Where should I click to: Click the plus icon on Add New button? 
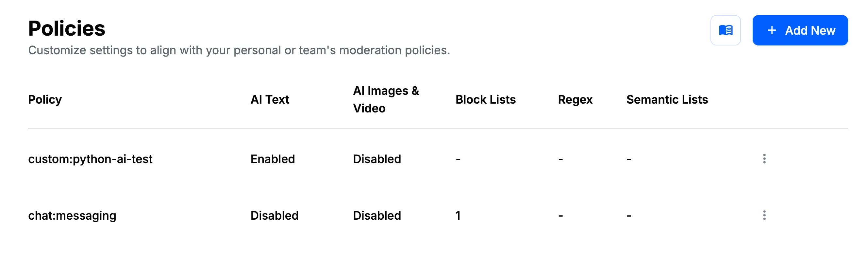pyautogui.click(x=772, y=30)
